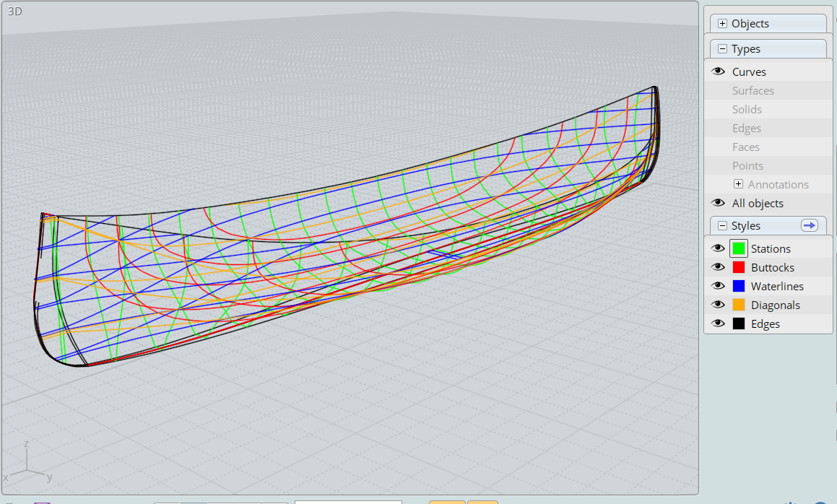Hide the Buttocks style curves
This screenshot has height=504, width=837.
(x=718, y=267)
